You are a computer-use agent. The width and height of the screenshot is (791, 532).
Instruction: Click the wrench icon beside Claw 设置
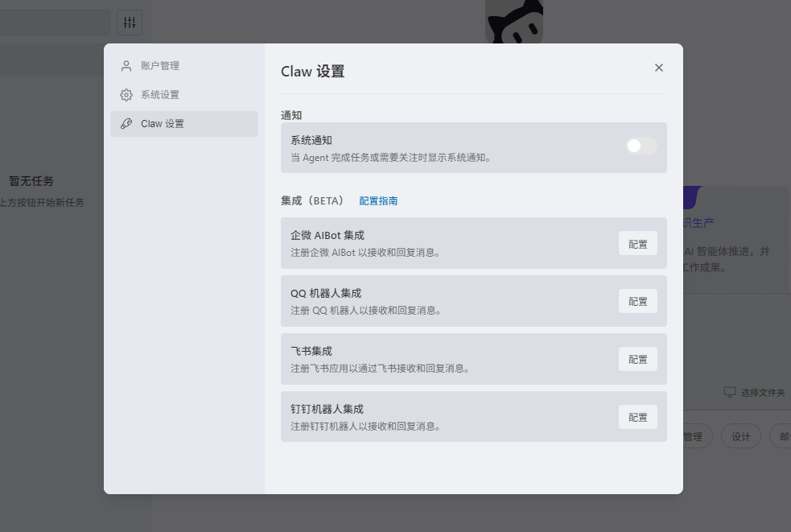126,124
